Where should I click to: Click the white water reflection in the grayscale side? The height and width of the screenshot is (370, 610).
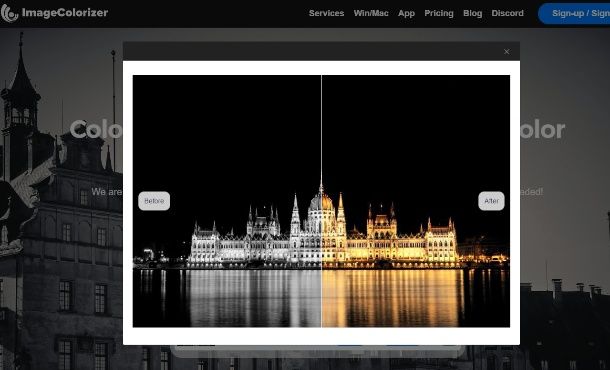click(253, 298)
